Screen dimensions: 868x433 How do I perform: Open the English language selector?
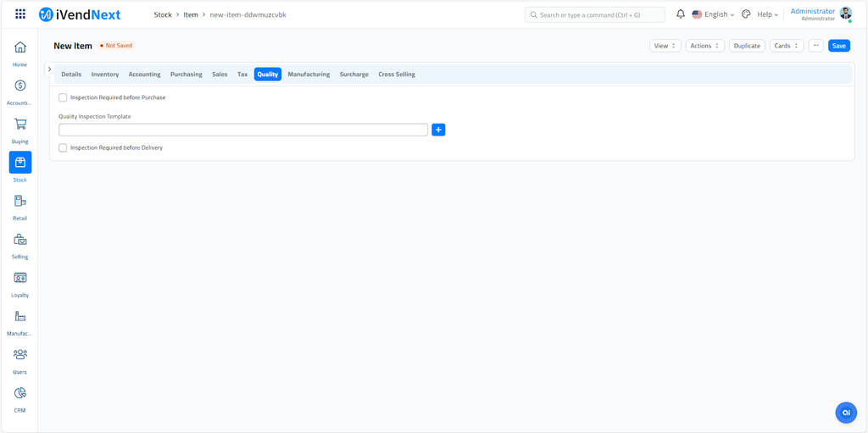pyautogui.click(x=713, y=14)
